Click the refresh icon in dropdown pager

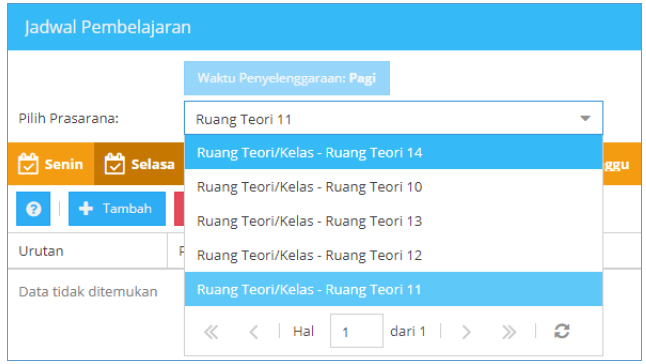tap(562, 331)
